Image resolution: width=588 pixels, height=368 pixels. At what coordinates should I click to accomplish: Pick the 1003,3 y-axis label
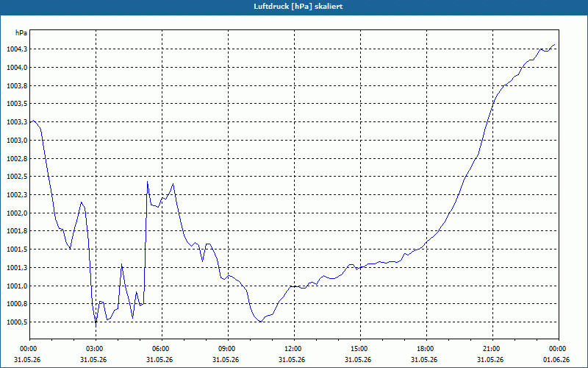17,122
